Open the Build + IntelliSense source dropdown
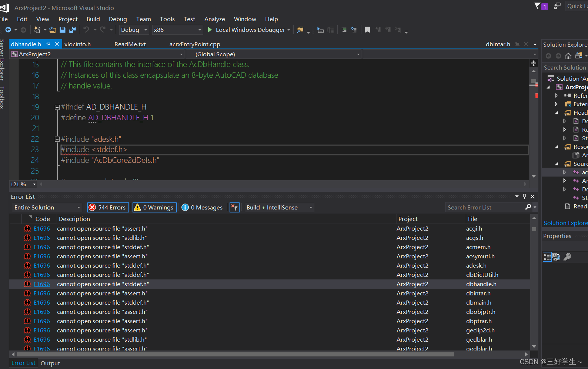Screen dimensions: 588x369 tap(279, 208)
